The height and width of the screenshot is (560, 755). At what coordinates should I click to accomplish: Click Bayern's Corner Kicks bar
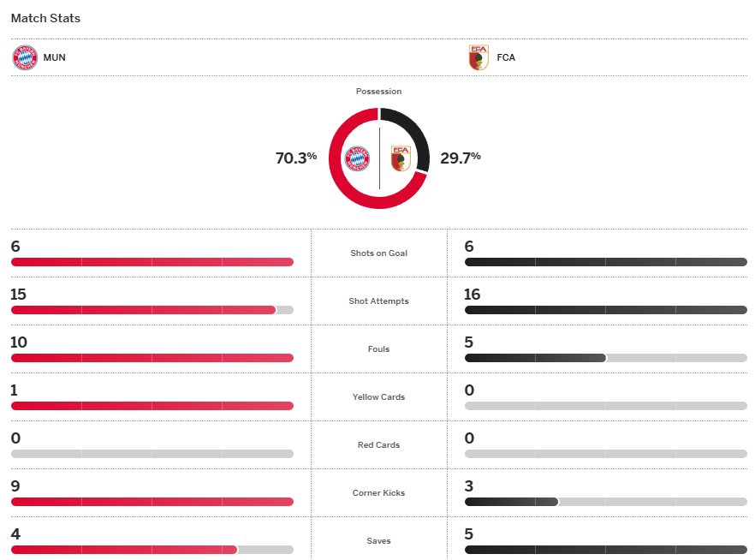[x=152, y=502]
